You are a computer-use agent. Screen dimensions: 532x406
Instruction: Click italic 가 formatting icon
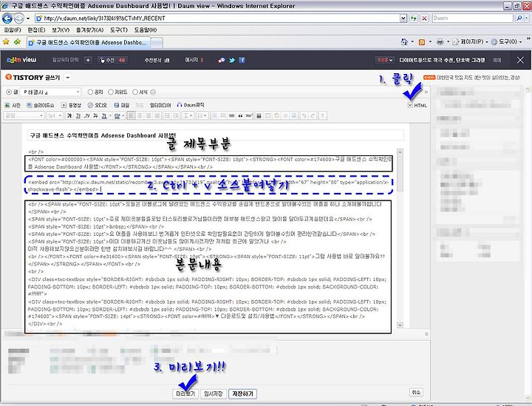click(x=87, y=116)
